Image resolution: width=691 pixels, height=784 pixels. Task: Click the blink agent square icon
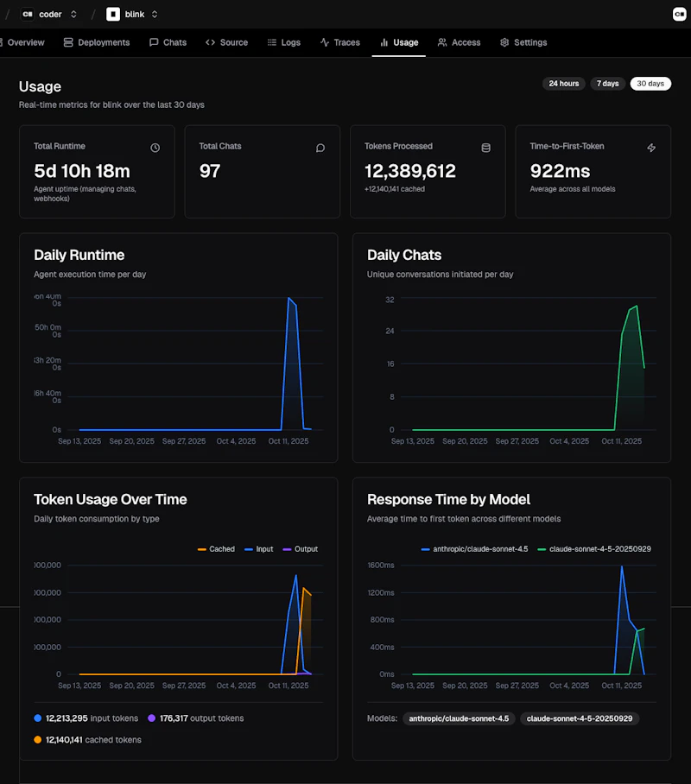pos(113,15)
